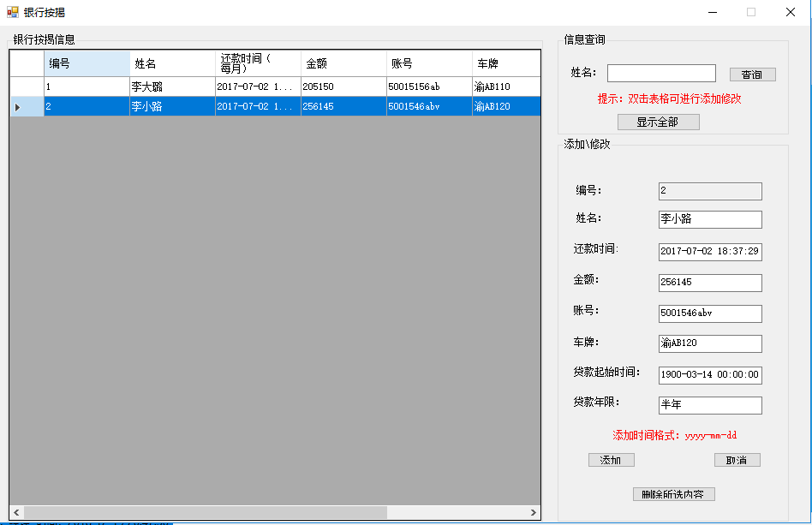Click the 还款时间 field in edit form

710,252
